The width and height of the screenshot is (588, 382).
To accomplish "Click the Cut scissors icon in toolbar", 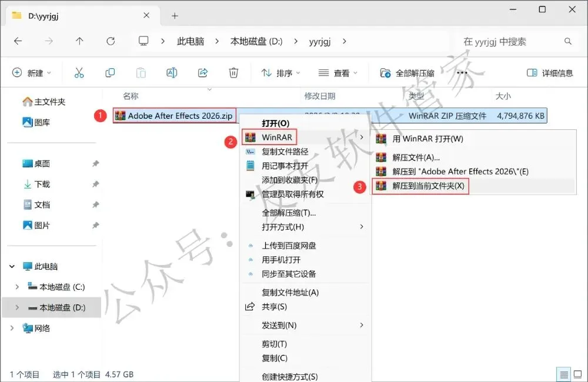I will (x=79, y=73).
